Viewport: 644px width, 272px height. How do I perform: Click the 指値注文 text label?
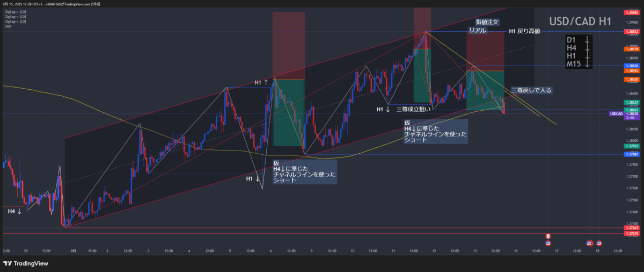[x=488, y=23]
